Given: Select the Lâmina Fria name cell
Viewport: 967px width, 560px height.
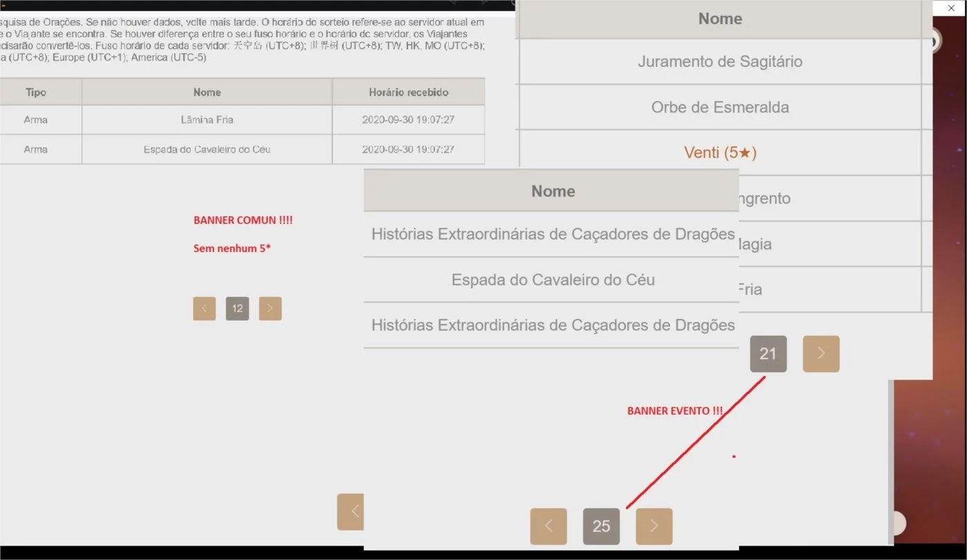Looking at the screenshot, I should point(207,120).
